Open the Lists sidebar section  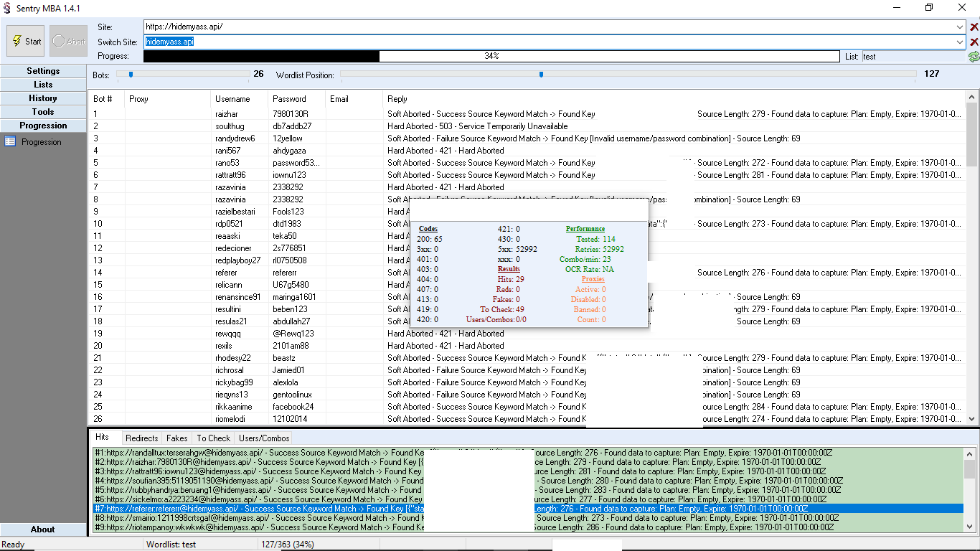tap(43, 85)
